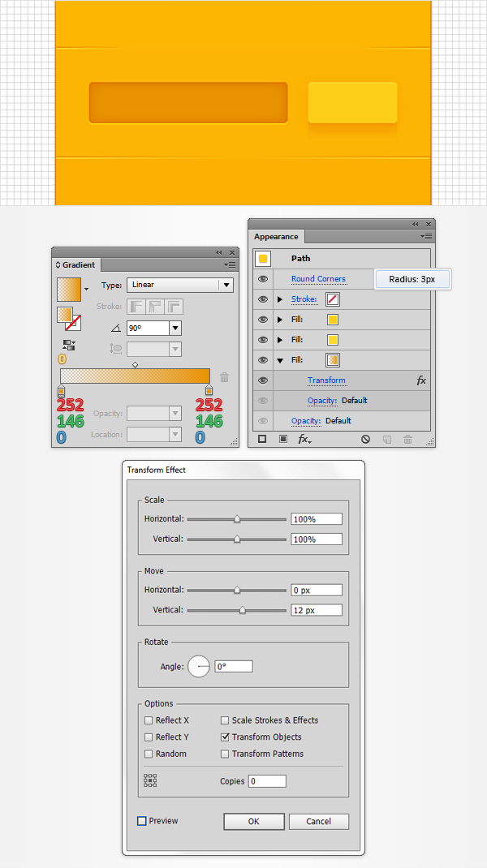Open the gradient Type dropdown
This screenshot has height=868, width=487.
[225, 285]
